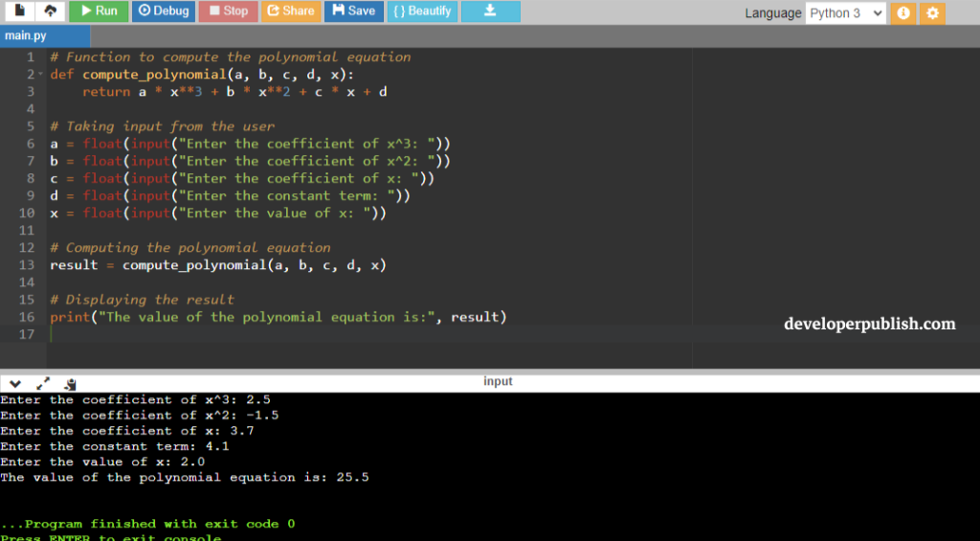Open the settings gear icon
The width and height of the screenshot is (980, 541).
click(x=932, y=13)
